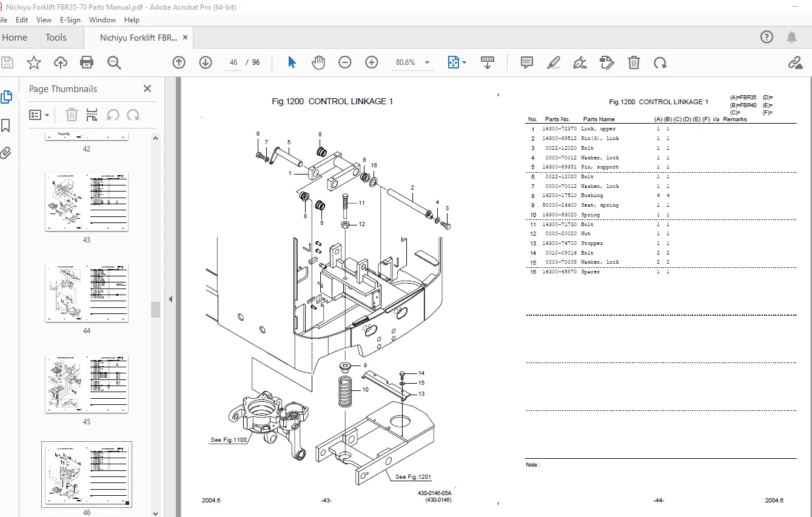Click the 'Seat, spring' parts row
812x517 pixels.
click(x=660, y=205)
